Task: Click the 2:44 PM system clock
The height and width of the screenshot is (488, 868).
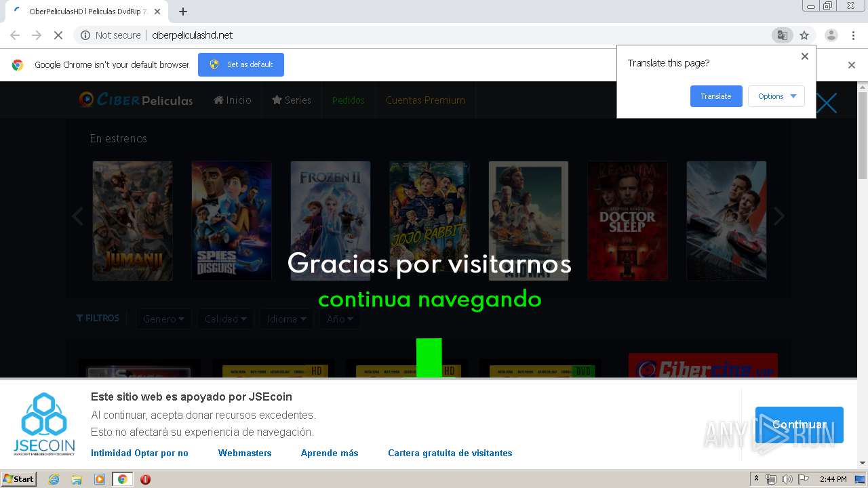Action: (x=833, y=479)
